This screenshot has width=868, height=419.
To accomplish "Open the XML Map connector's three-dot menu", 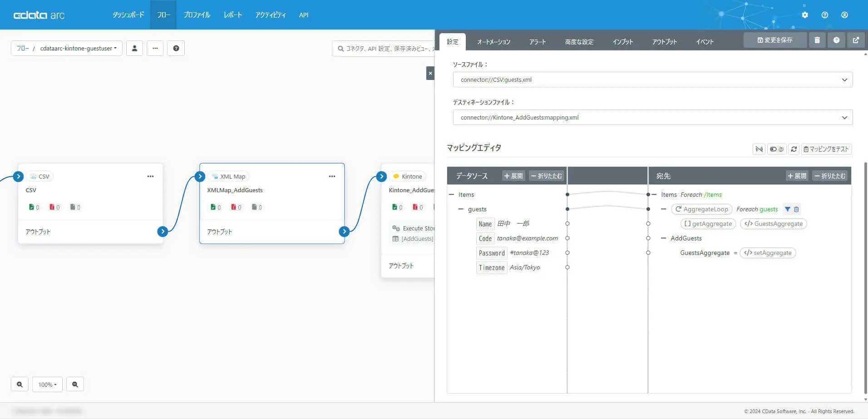I will click(x=332, y=176).
